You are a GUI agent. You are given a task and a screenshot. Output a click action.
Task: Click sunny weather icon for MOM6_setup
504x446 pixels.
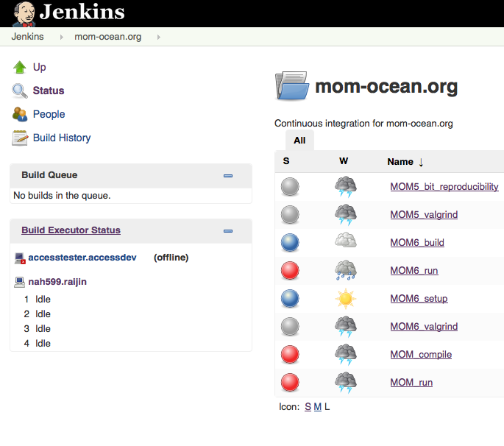[346, 298]
